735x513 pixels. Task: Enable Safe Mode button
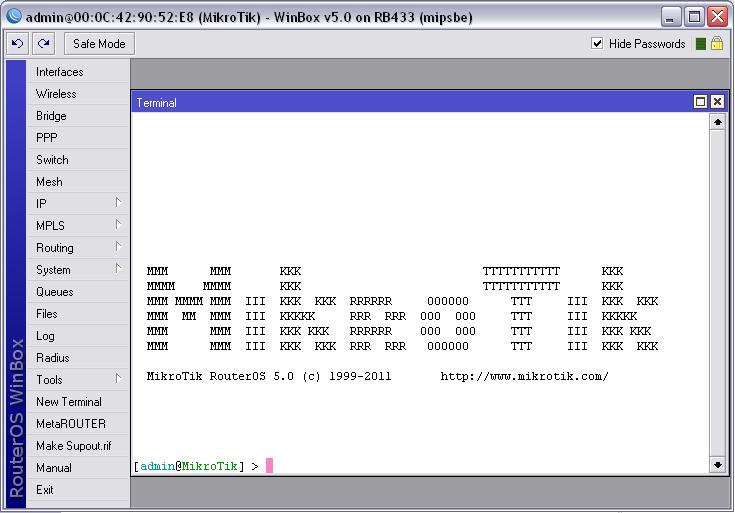click(99, 44)
